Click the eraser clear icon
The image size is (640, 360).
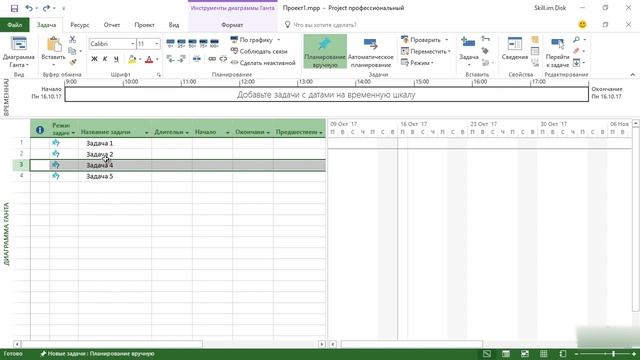pyautogui.click(x=576, y=51)
